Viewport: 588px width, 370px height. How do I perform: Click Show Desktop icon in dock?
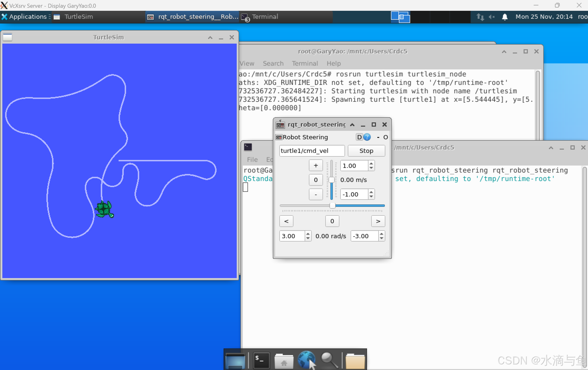(x=235, y=361)
